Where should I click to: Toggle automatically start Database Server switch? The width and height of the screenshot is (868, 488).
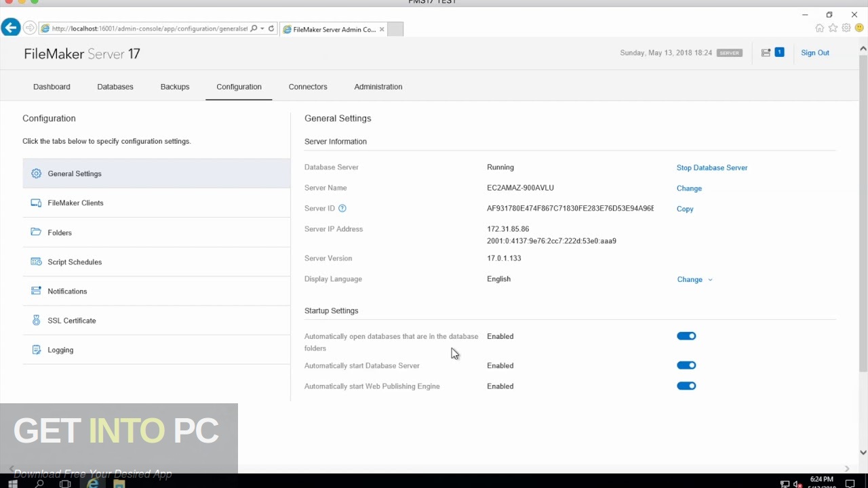(686, 365)
